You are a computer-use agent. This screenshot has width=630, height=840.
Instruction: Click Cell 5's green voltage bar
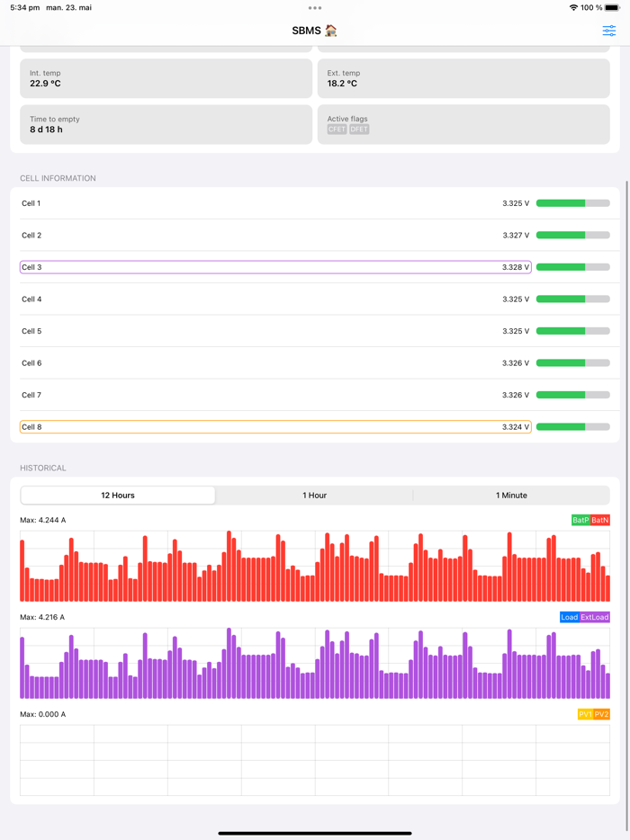coord(558,331)
